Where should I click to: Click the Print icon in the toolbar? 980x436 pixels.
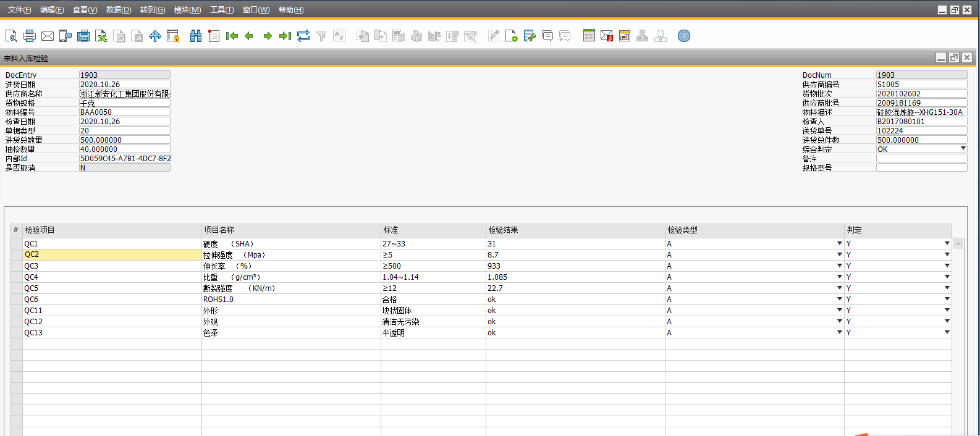pyautogui.click(x=29, y=36)
